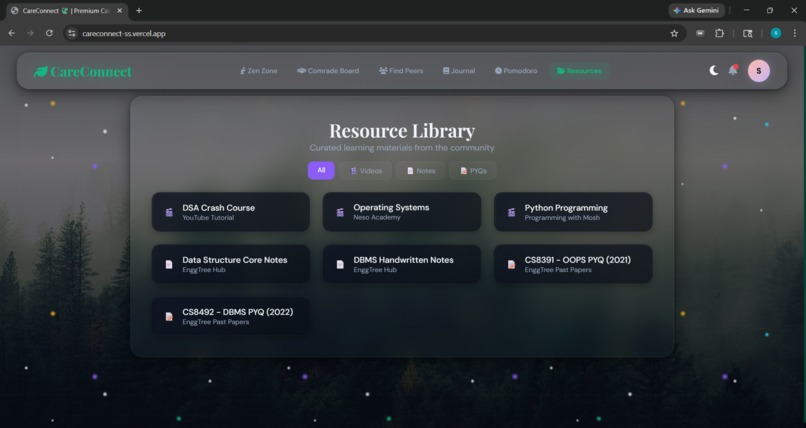Open Journal nav item
This screenshot has width=806, height=428.
(459, 71)
